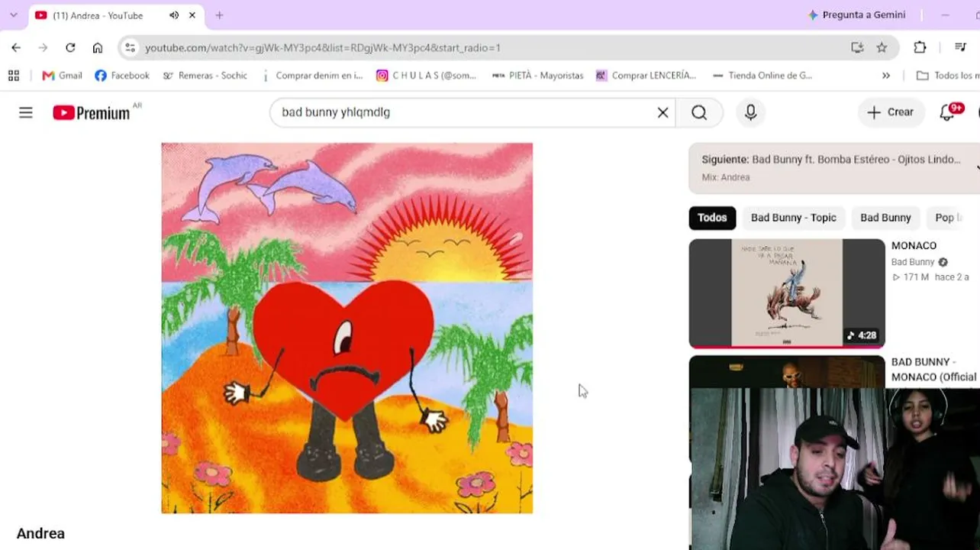Open the C H U L A S bookmark
The width and height of the screenshot is (980, 550).
point(426,76)
